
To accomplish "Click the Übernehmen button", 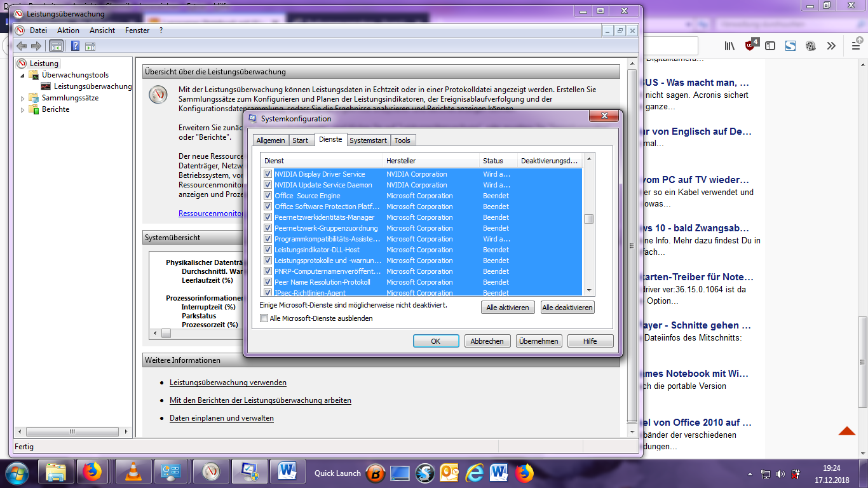I will [539, 341].
